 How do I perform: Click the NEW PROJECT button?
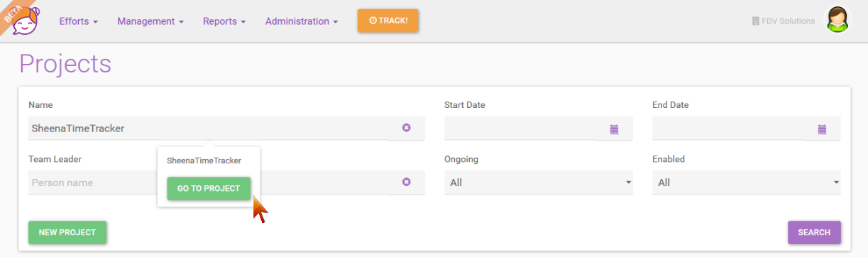coord(67,232)
